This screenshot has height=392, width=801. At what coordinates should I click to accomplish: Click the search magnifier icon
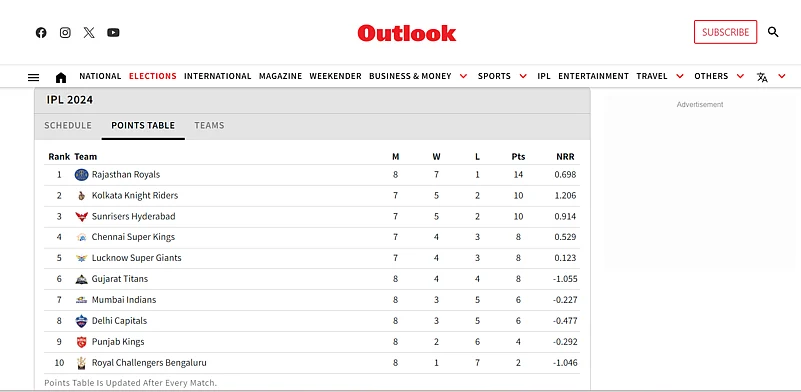[773, 32]
